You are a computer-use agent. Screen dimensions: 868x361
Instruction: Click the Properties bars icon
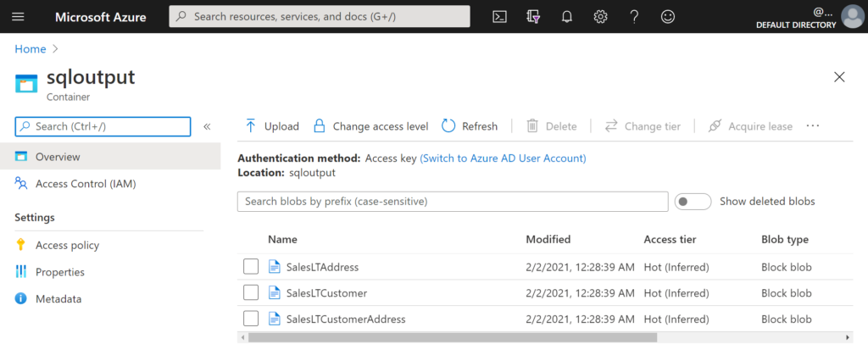[21, 272]
